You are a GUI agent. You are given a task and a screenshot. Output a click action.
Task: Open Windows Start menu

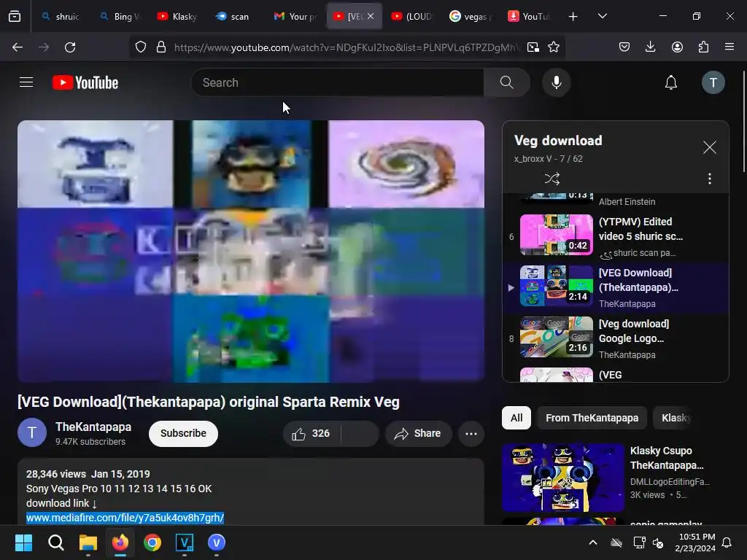[23, 542]
